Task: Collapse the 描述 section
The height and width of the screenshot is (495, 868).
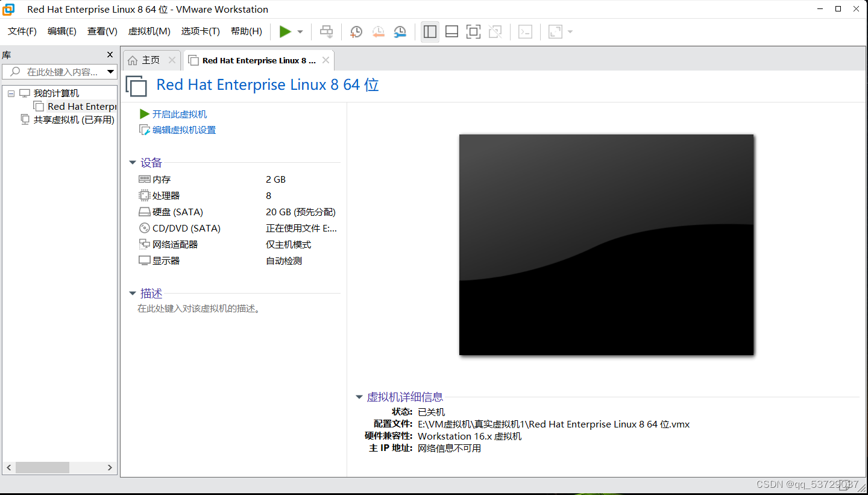Action: 133,294
